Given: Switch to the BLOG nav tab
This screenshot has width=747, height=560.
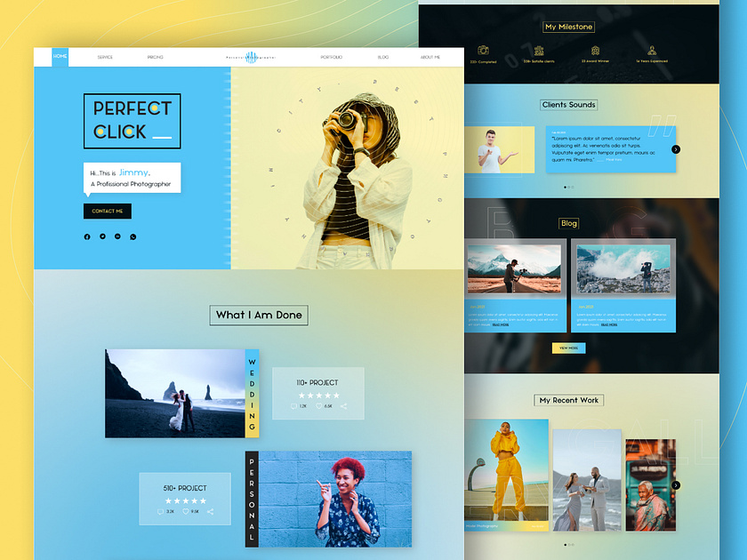Looking at the screenshot, I should pyautogui.click(x=383, y=56).
